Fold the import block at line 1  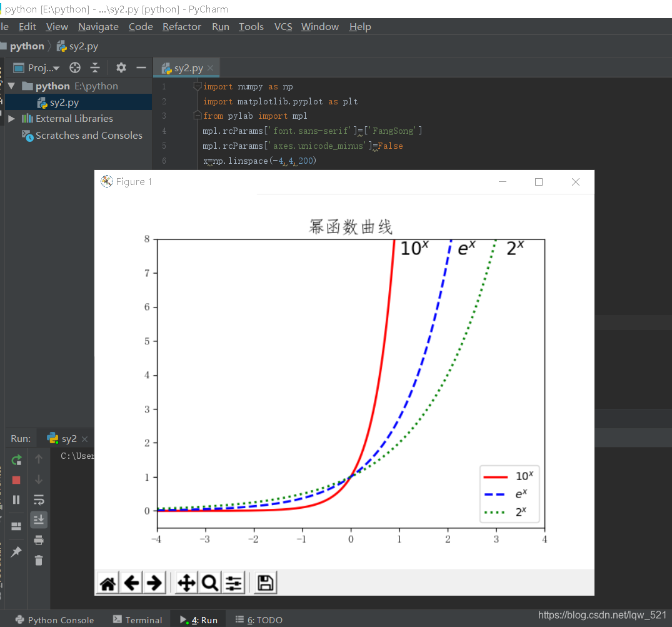(197, 86)
